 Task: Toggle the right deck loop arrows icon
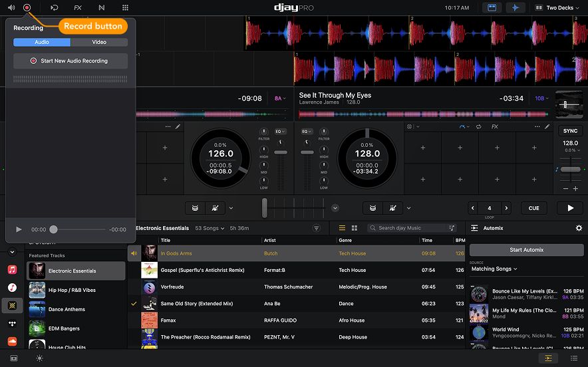(478, 127)
